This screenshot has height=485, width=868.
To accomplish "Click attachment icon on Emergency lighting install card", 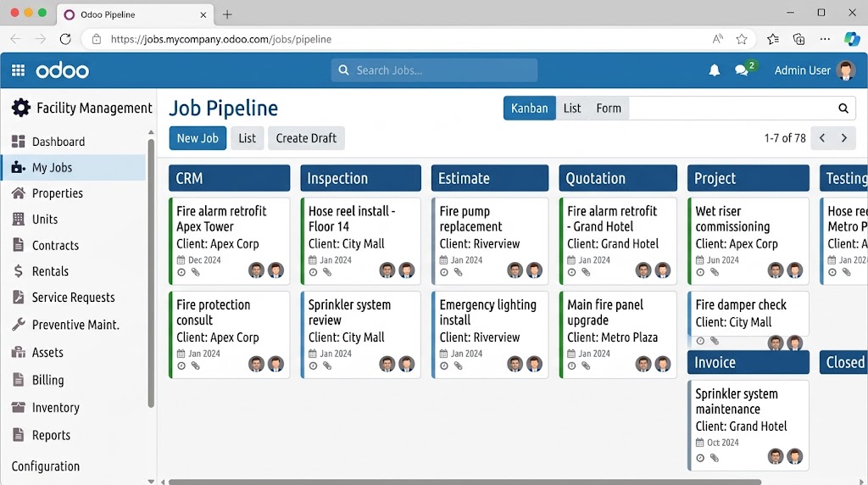I will [458, 365].
